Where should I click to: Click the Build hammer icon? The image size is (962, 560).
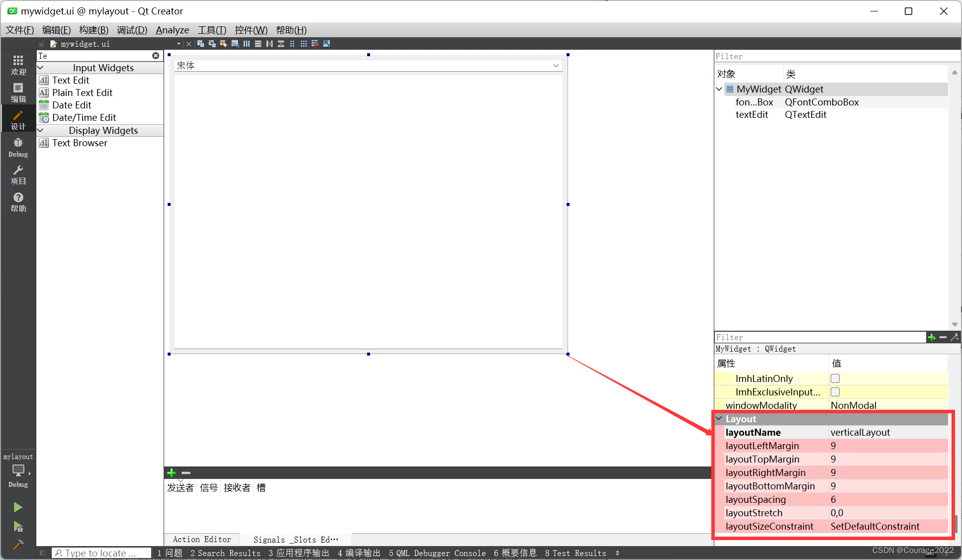(x=18, y=545)
